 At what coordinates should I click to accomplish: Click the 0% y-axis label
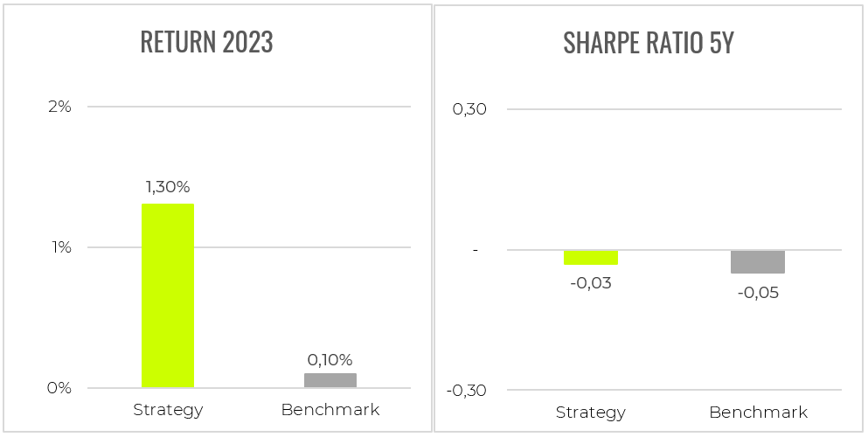point(60,388)
